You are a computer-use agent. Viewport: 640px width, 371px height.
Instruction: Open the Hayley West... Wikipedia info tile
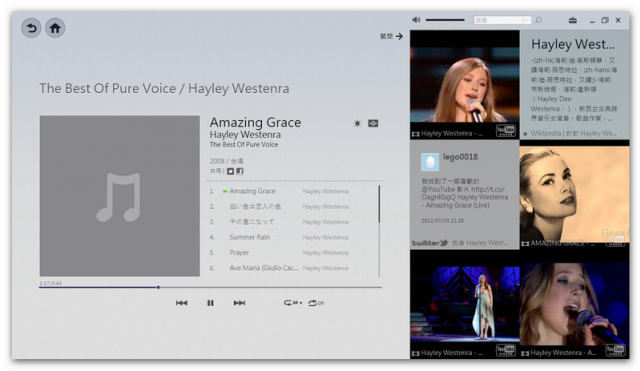click(575, 85)
